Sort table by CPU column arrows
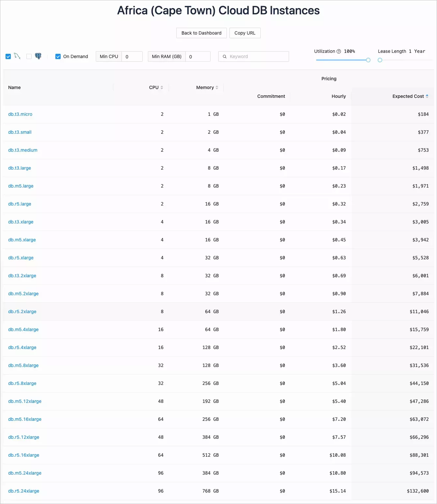 pos(162,87)
